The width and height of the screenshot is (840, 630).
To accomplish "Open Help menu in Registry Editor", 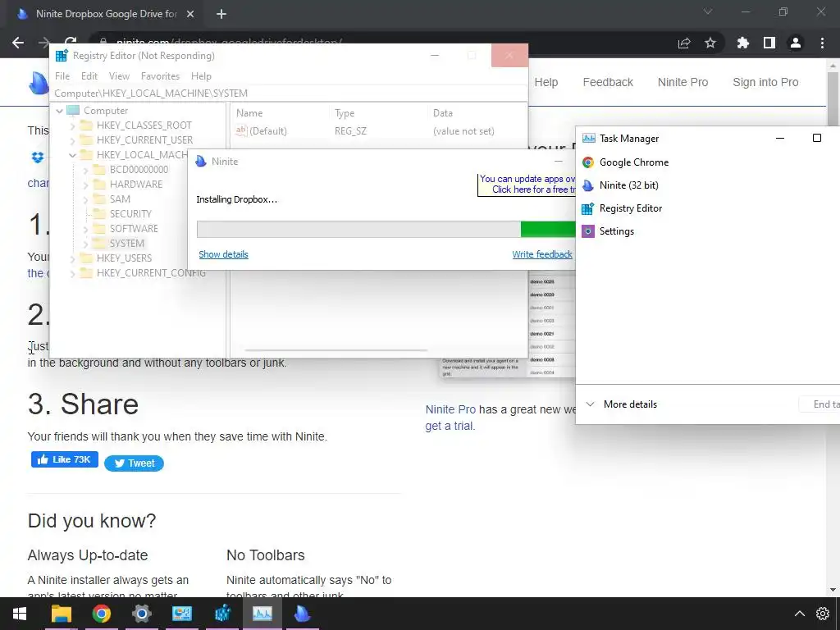I will [x=202, y=76].
